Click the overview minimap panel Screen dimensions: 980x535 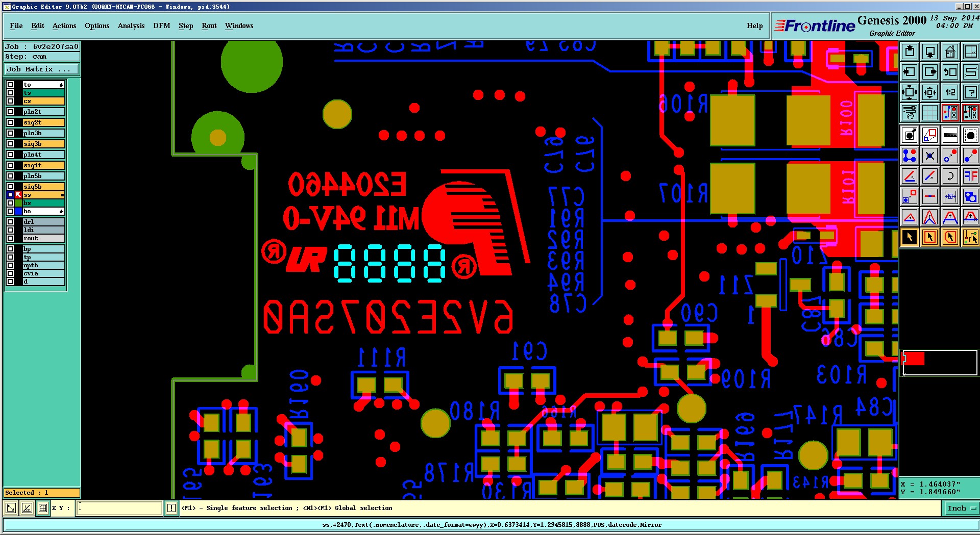coord(940,363)
